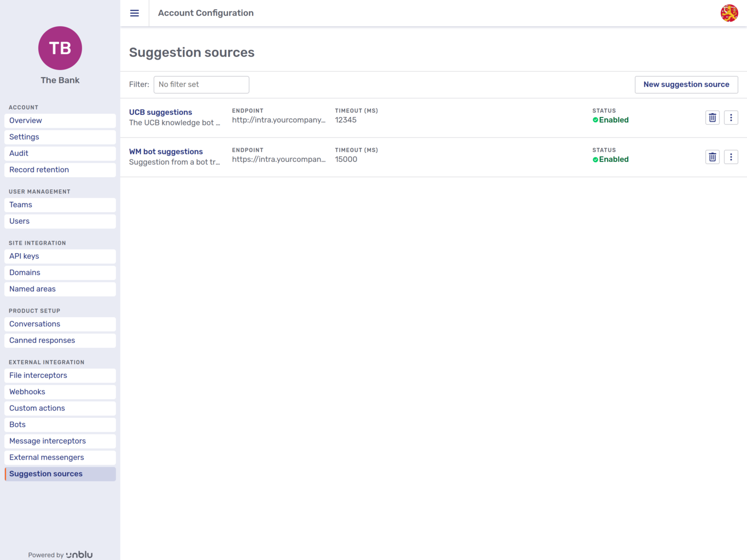The image size is (747, 560).
Task: Open the UCB suggestions entry
Action: click(x=160, y=112)
